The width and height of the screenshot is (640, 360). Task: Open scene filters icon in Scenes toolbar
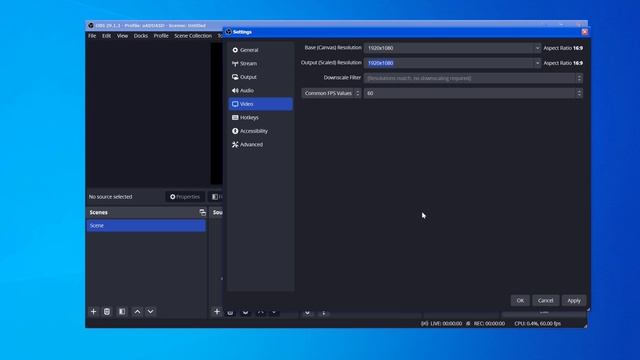pos(122,311)
